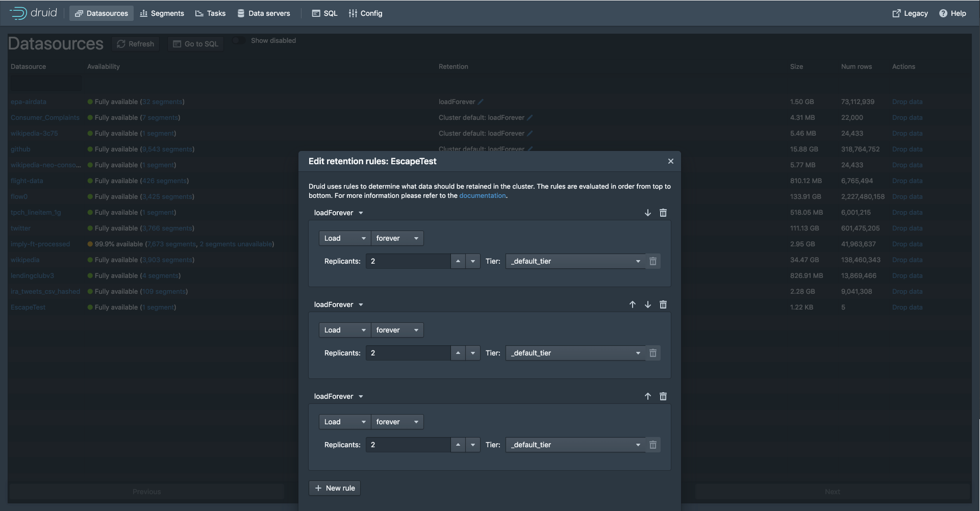Open the Config menu
The width and height of the screenshot is (980, 511).
pos(365,13)
